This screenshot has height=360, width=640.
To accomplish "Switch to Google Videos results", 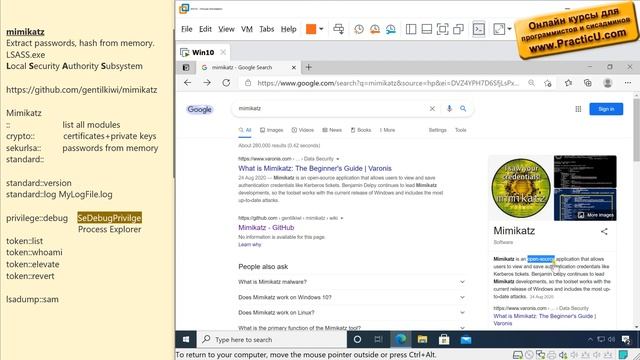I will click(x=302, y=130).
